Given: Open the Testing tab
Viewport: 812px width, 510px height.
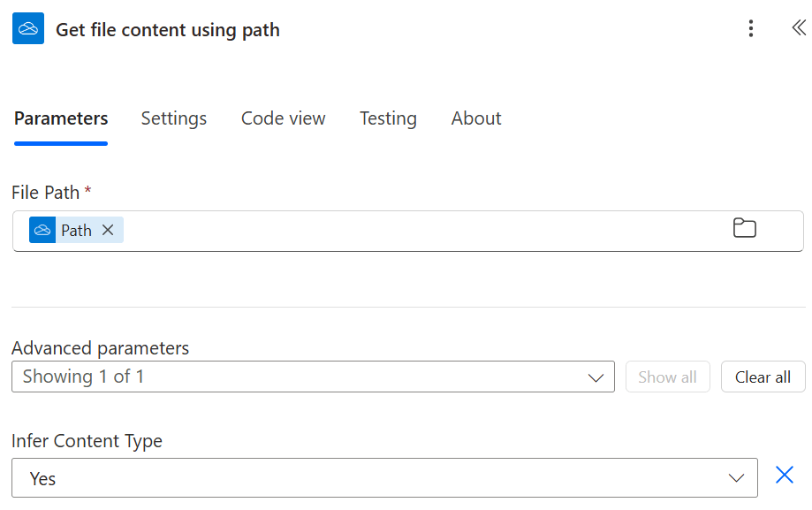Looking at the screenshot, I should (388, 118).
